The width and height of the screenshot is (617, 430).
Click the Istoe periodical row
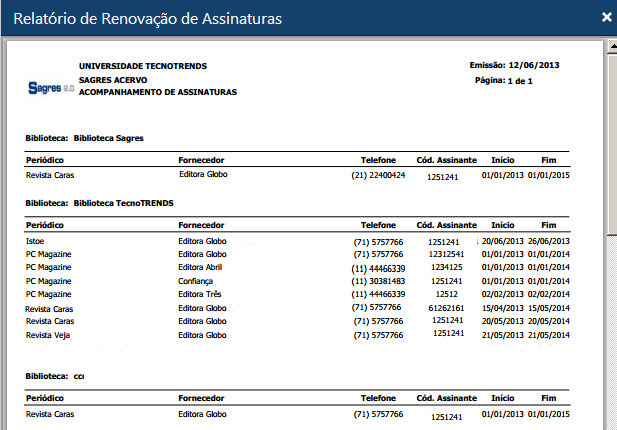(36, 241)
